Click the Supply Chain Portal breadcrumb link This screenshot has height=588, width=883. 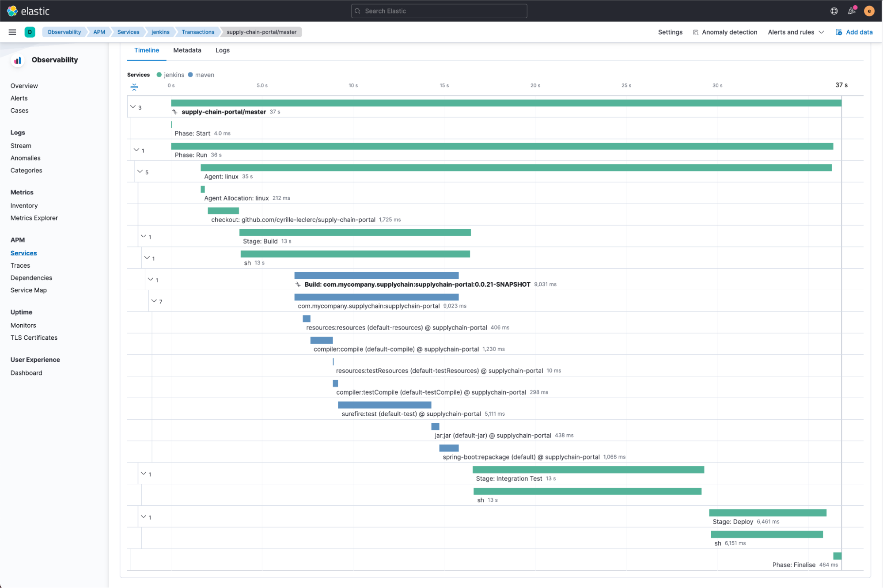click(x=261, y=31)
